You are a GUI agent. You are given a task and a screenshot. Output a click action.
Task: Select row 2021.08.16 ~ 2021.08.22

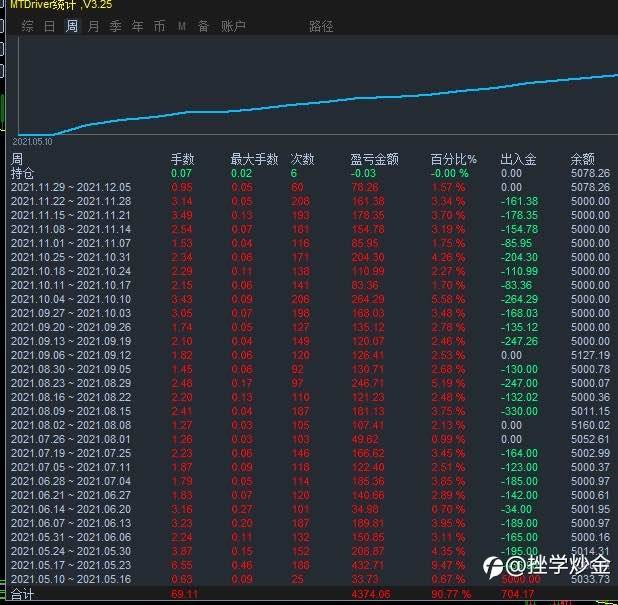coord(310,397)
